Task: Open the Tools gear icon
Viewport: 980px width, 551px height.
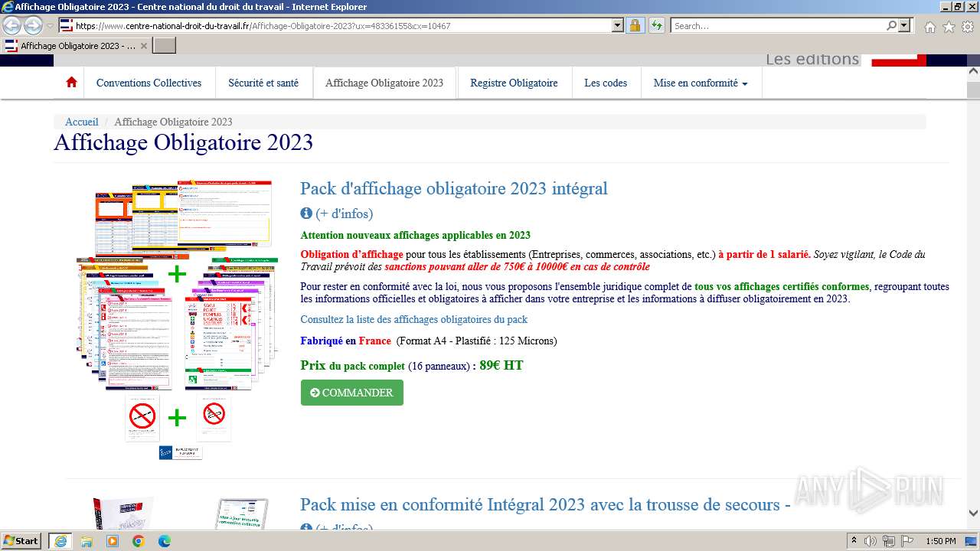Action: click(x=968, y=27)
